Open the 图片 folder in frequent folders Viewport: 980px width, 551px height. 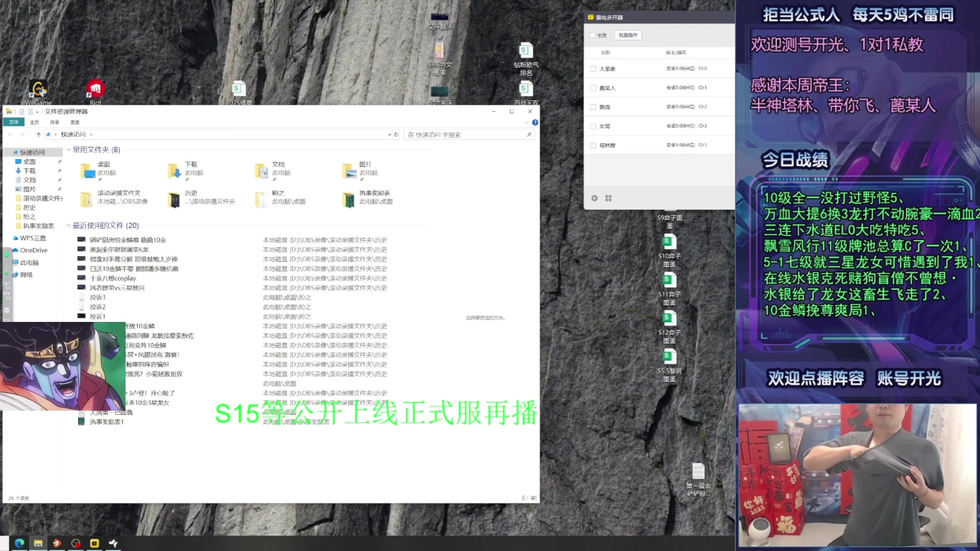360,171
